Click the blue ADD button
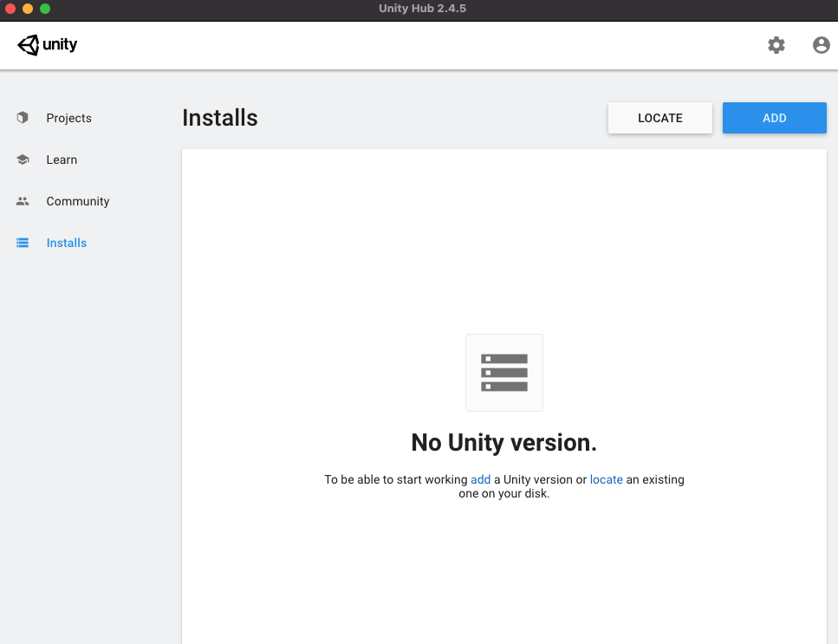Image resolution: width=838 pixels, height=644 pixels. (x=775, y=118)
